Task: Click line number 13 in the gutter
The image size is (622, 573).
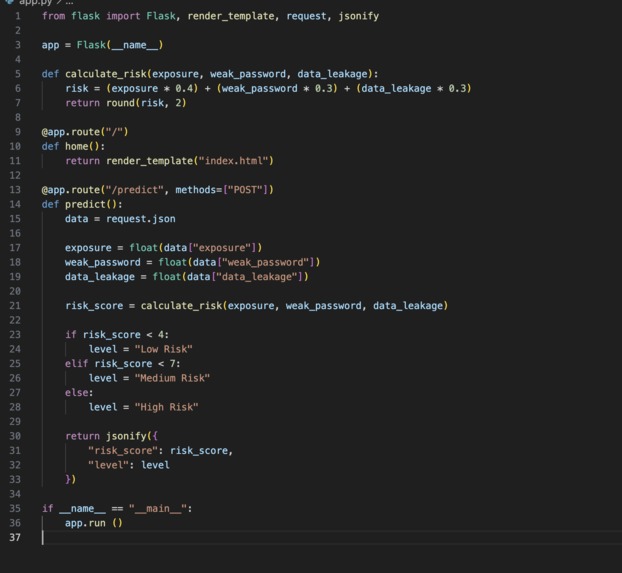Action: [15, 190]
